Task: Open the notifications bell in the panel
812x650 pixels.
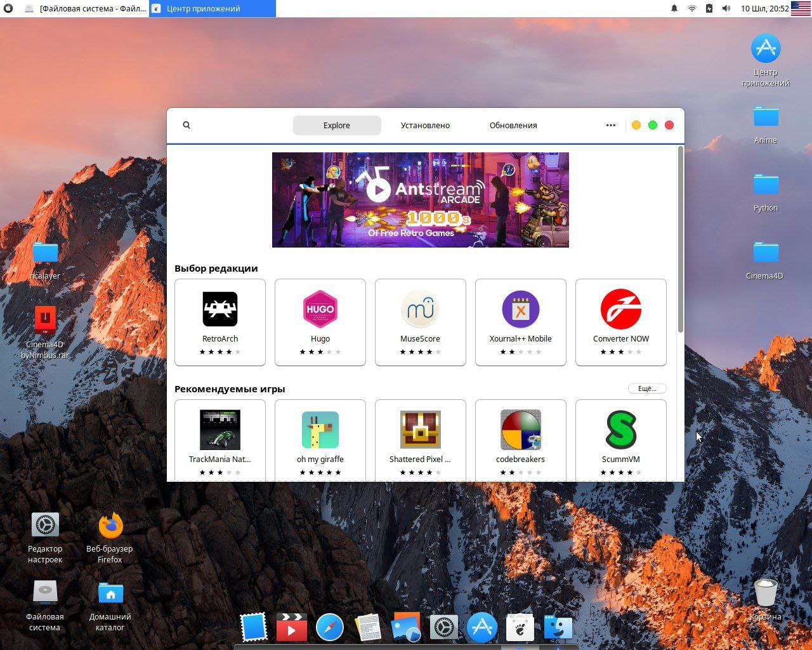Action: click(674, 8)
